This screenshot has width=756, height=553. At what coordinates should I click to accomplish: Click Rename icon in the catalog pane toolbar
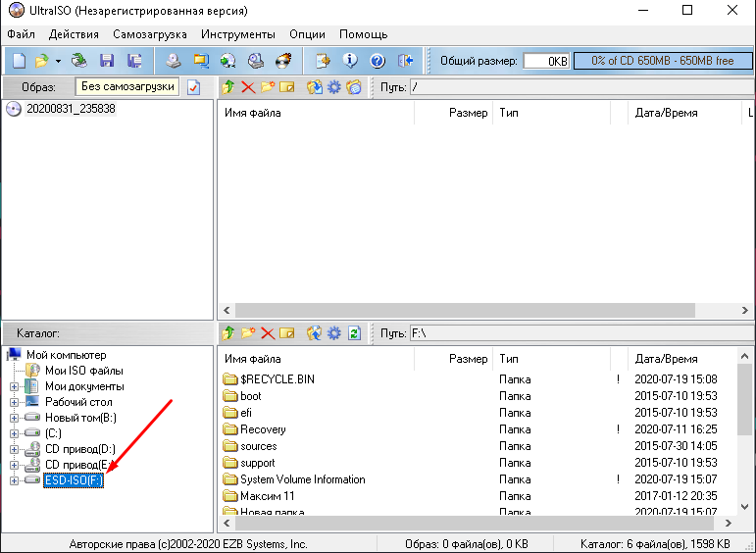click(x=287, y=333)
